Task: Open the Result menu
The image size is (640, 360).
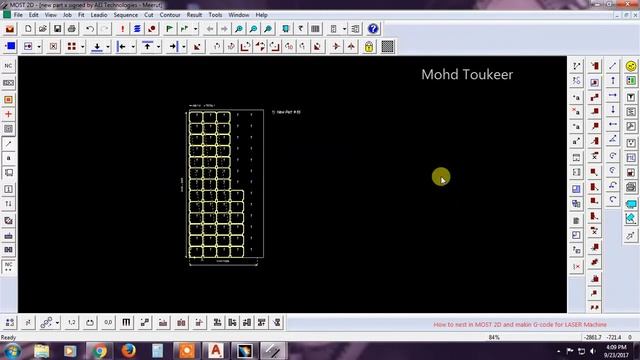Action: (x=194, y=15)
